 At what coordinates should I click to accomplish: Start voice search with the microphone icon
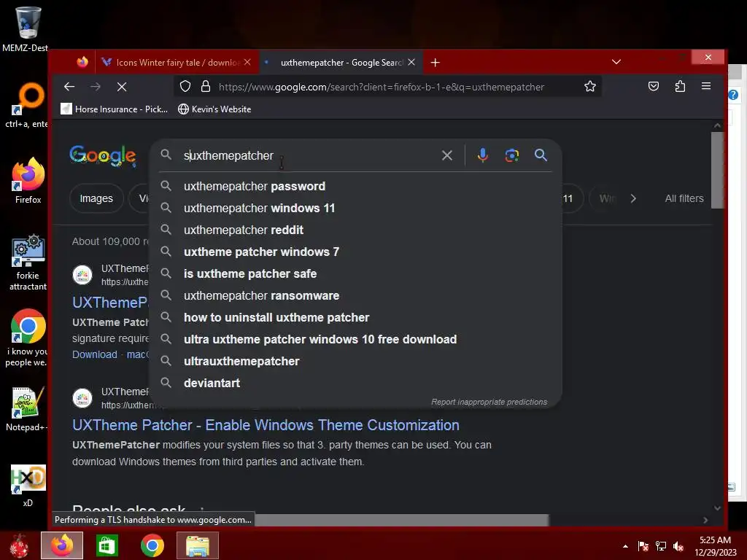[x=483, y=155]
